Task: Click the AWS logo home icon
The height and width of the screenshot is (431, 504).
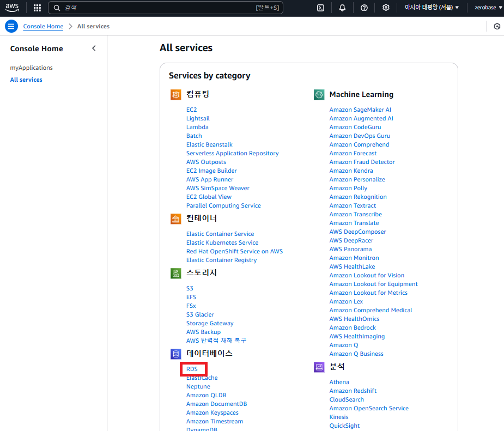Action: point(12,8)
